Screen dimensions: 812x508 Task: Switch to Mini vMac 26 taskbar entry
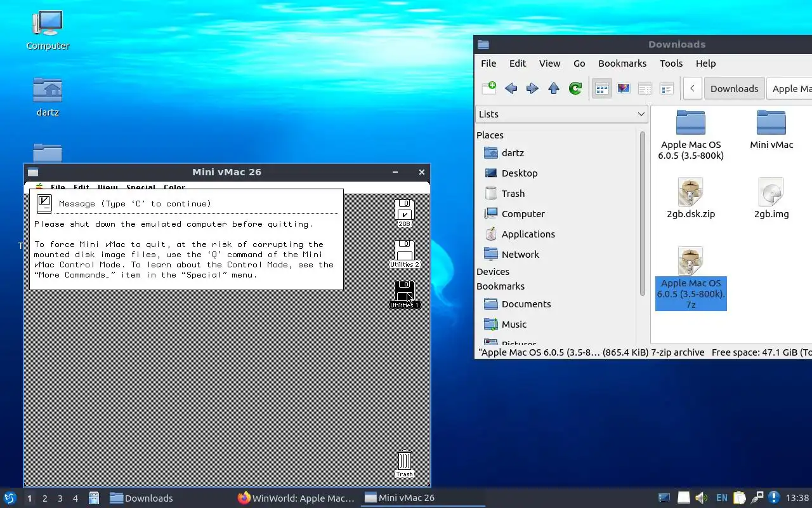pos(424,498)
